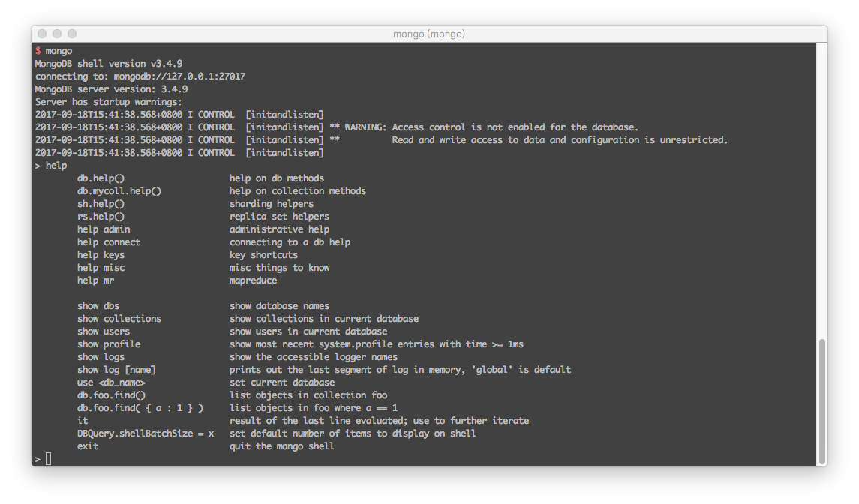
Task: Click 'help on db methods' description
Action: click(x=277, y=178)
